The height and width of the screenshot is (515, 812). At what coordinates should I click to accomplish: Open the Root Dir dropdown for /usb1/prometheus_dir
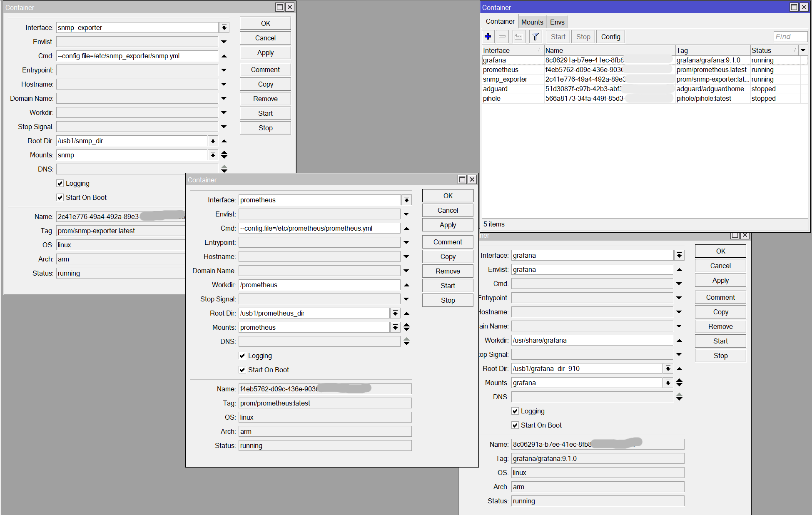[395, 313]
